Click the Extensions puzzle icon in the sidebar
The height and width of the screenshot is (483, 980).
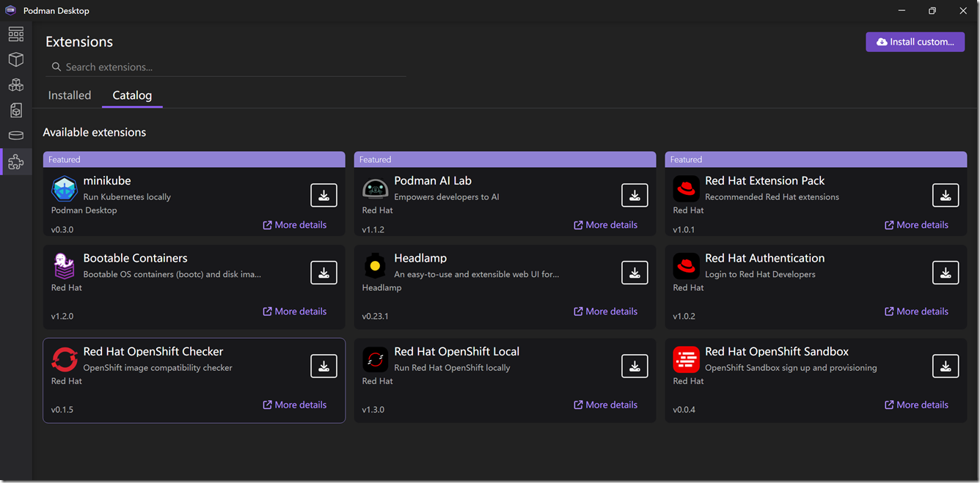16,162
